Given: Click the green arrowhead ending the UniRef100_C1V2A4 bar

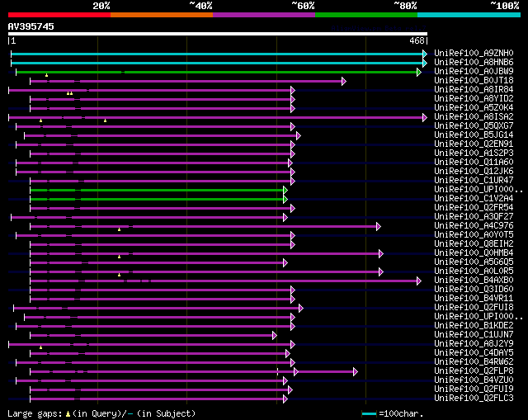Looking at the screenshot, I should coord(285,200).
